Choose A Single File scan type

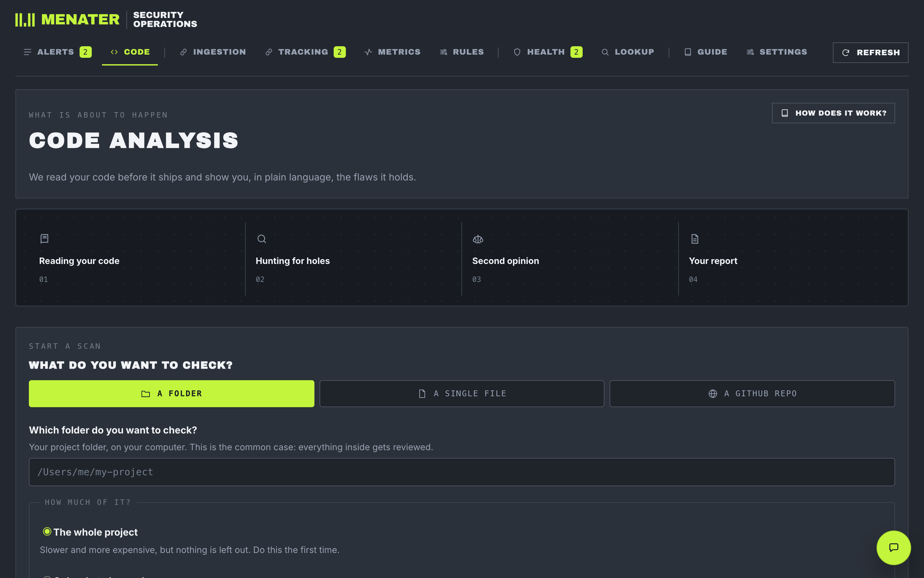(x=462, y=394)
